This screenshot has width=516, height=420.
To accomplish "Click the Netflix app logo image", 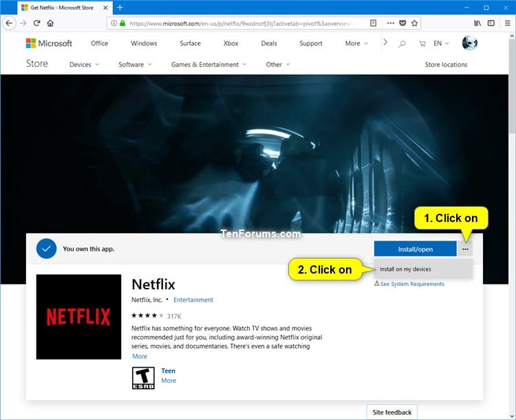I will (78, 317).
